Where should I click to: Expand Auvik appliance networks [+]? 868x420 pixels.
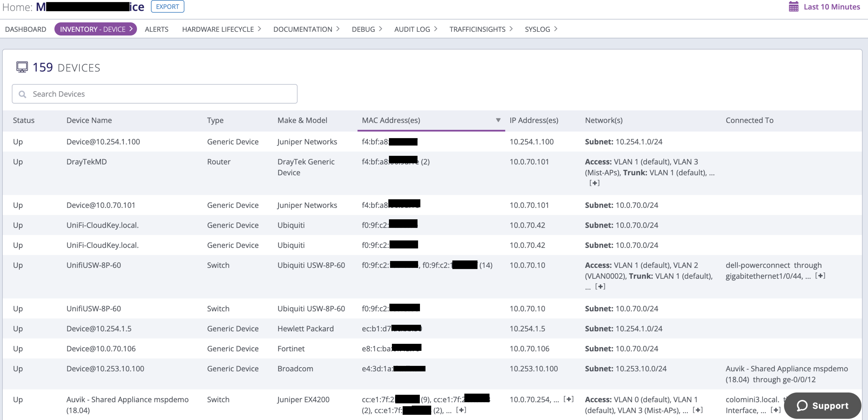[x=698, y=410]
